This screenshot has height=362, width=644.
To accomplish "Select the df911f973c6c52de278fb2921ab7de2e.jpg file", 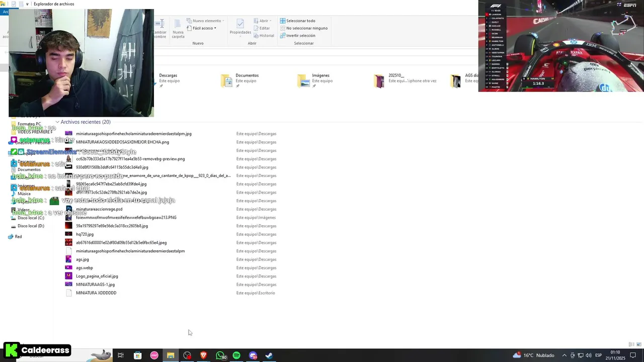I will pyautogui.click(x=111, y=193).
